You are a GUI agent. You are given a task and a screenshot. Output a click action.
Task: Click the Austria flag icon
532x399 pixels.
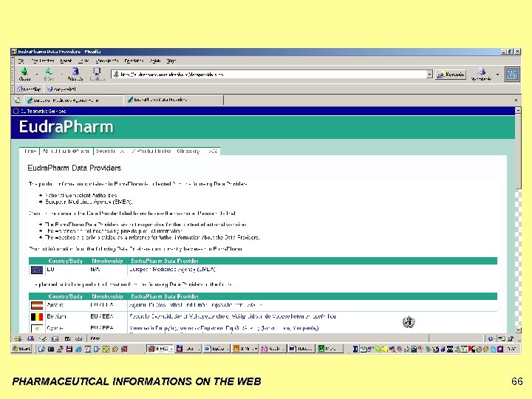point(37,305)
